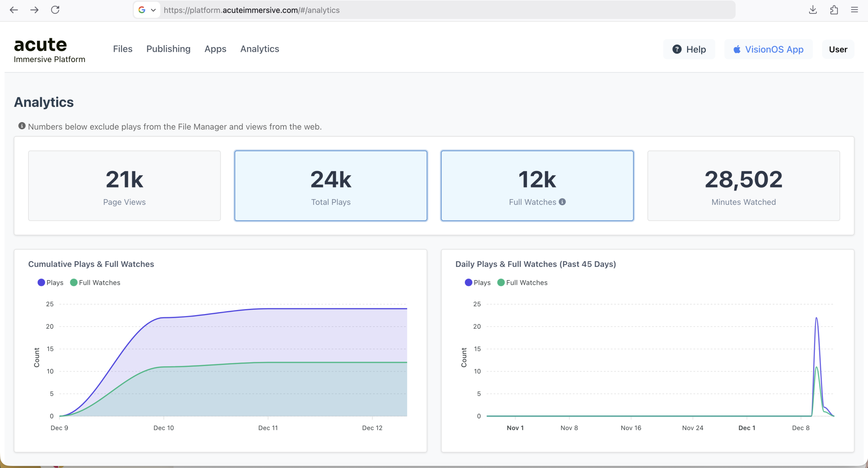This screenshot has height=468, width=868.
Task: Click the browser forward arrow
Action: click(x=34, y=10)
